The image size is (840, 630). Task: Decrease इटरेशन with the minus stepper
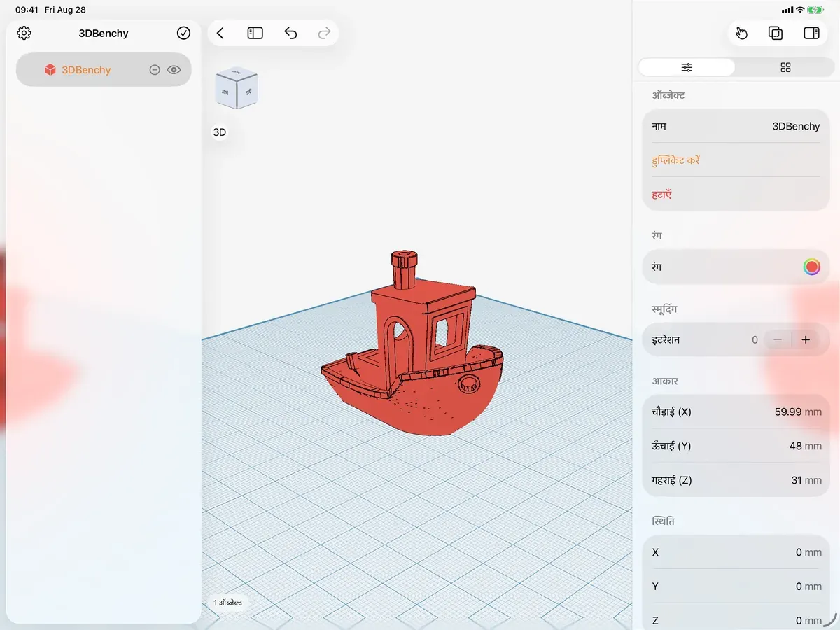[x=777, y=339]
